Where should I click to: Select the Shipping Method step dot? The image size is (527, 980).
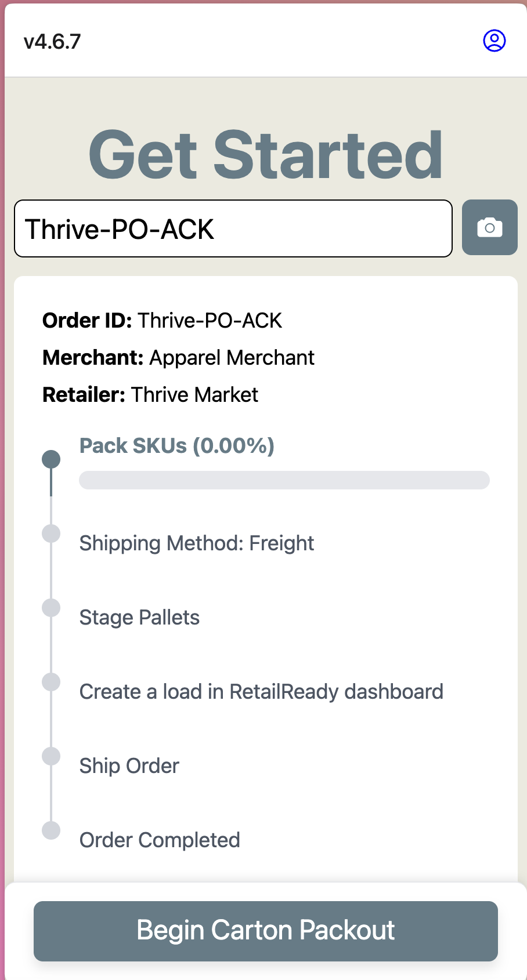51,533
